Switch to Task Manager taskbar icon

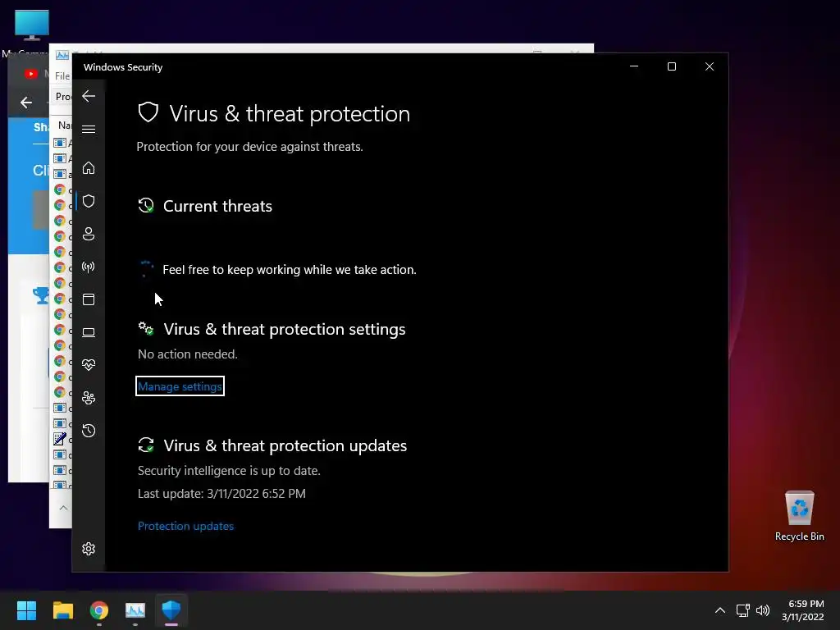pos(135,610)
